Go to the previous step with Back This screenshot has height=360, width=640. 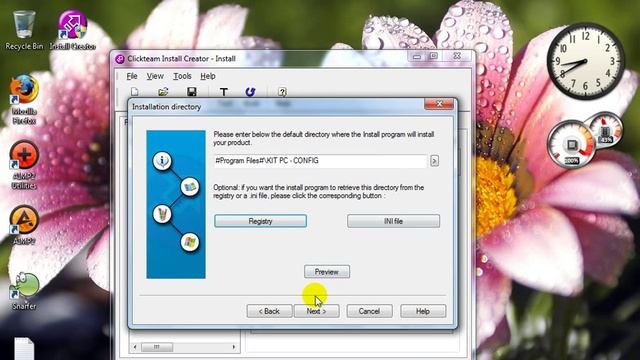click(x=269, y=311)
